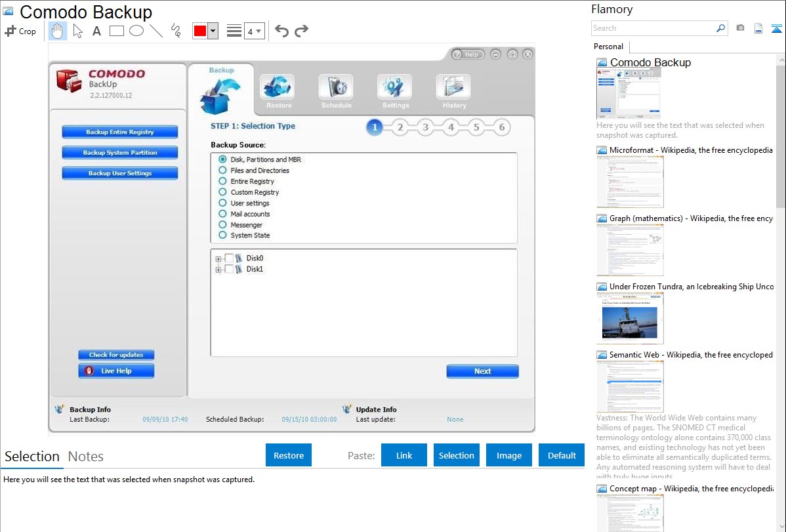The height and width of the screenshot is (532, 786).
Task: Open the Personal tab in Flamory
Action: pyautogui.click(x=609, y=47)
